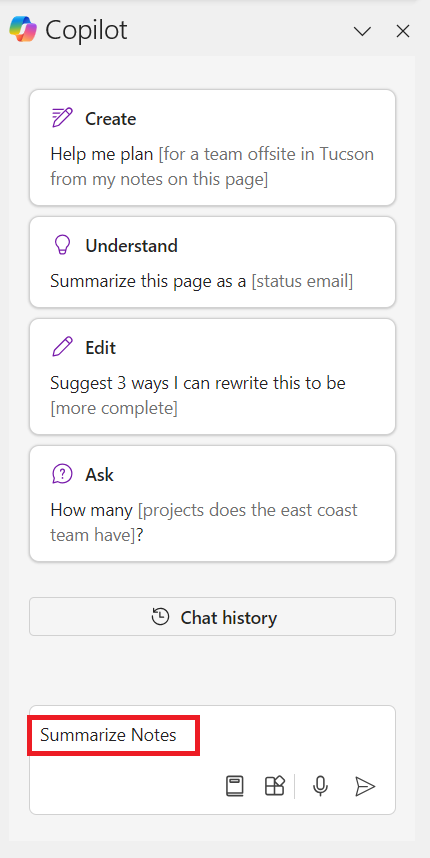
Task: Pick the Ask prompt card
Action: [x=212, y=503]
